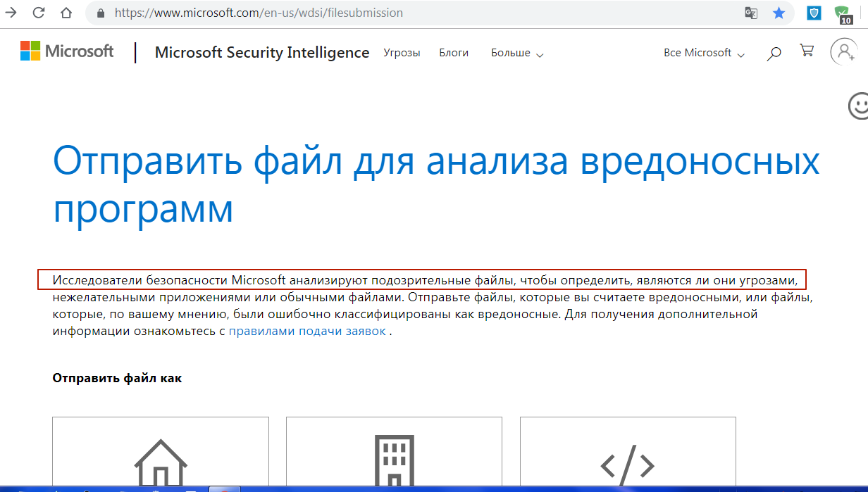Select the home user house card
The height and width of the screenshot is (492, 868).
click(161, 452)
